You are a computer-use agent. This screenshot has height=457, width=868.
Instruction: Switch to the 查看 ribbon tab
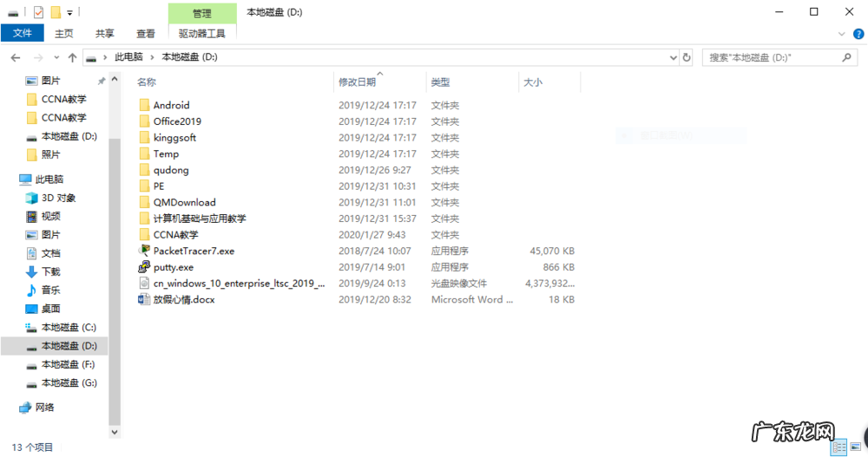[x=146, y=33]
